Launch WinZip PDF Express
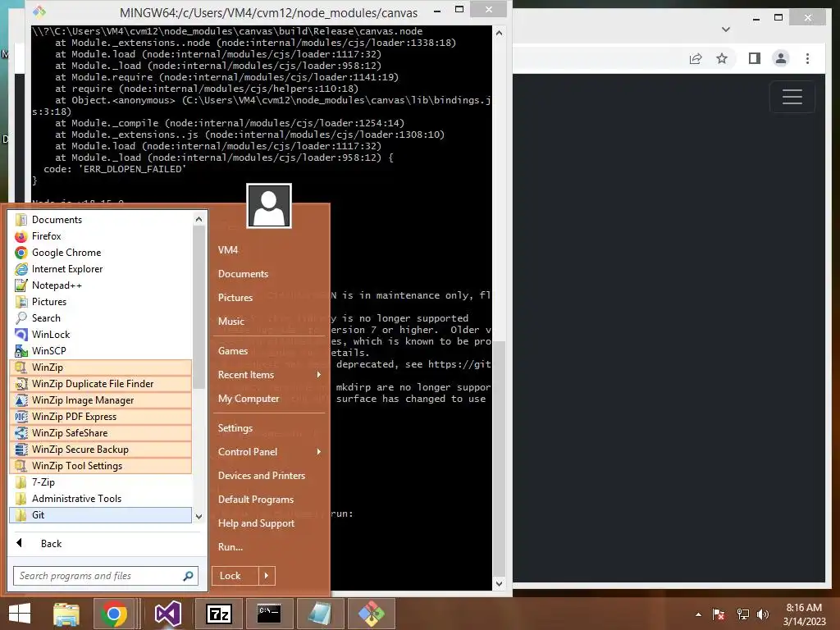This screenshot has width=840, height=630. 100,417
